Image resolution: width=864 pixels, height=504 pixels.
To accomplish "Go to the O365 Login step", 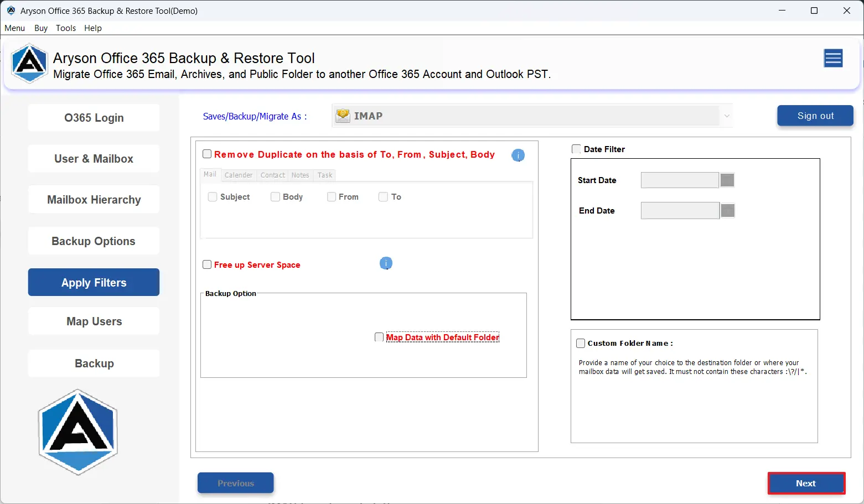I will [94, 118].
